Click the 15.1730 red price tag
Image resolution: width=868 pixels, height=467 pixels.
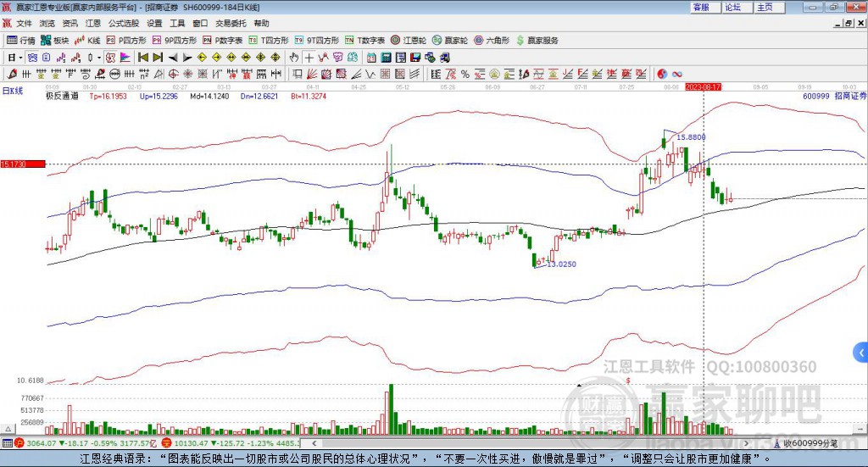point(23,164)
